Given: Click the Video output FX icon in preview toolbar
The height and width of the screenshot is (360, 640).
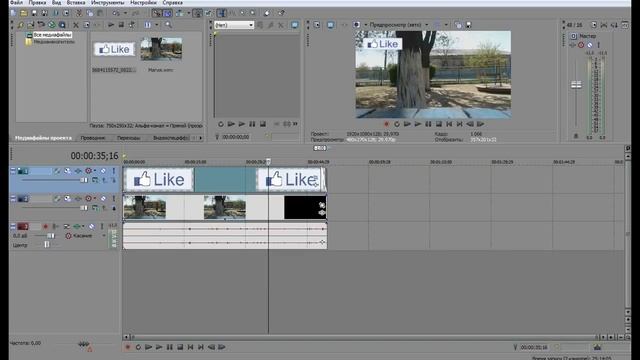Looking at the screenshot, I should (x=344, y=25).
